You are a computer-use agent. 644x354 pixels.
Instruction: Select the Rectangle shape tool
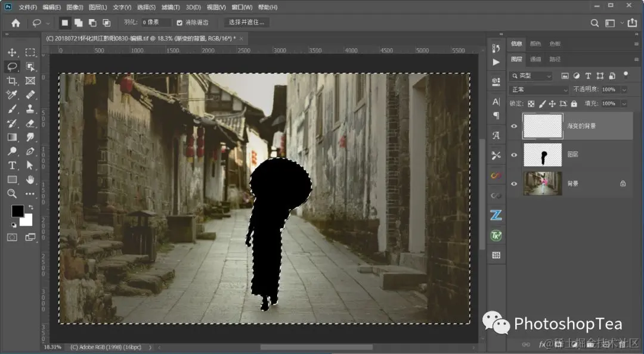12,179
